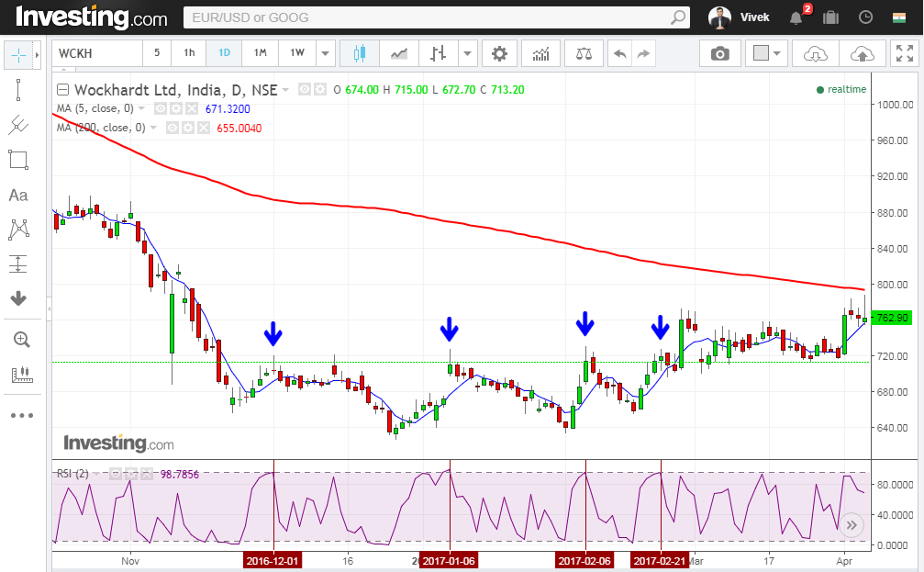
Task: Open the pitchfork drawing tool
Action: [x=18, y=125]
